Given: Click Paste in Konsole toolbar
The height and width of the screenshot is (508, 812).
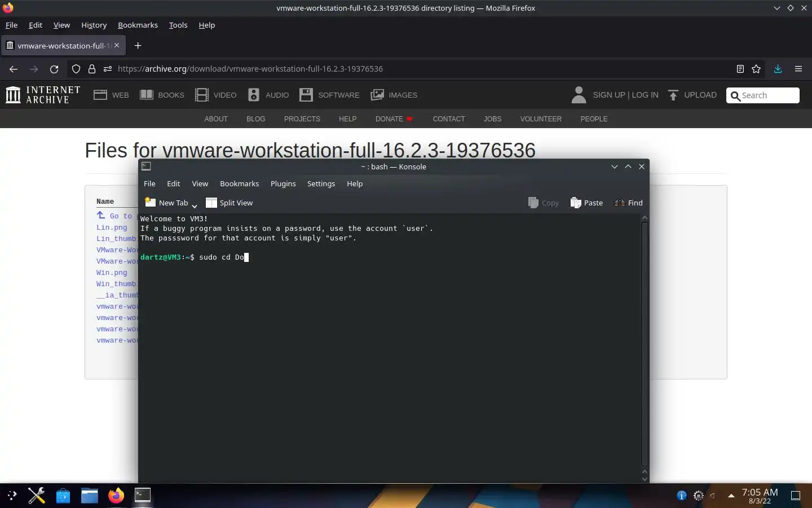Looking at the screenshot, I should pyautogui.click(x=586, y=203).
